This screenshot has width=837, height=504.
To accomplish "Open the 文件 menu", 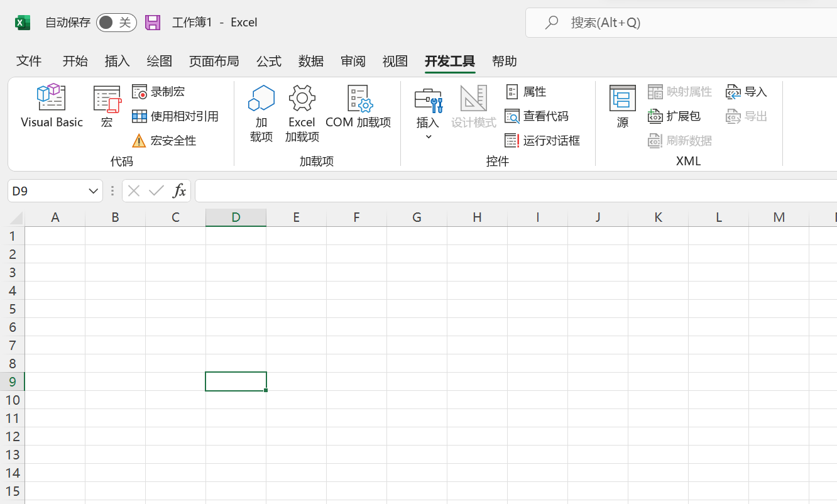I will click(x=29, y=61).
